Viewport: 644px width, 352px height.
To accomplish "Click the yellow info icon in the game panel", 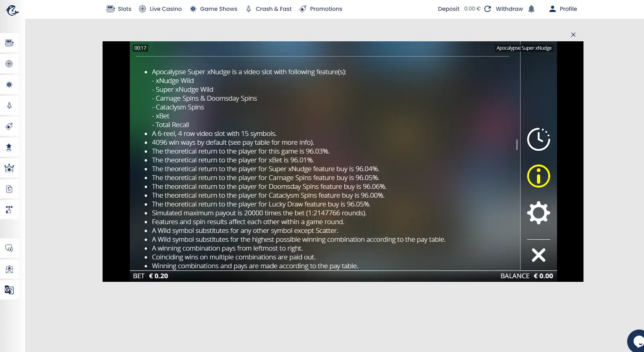I will [538, 176].
